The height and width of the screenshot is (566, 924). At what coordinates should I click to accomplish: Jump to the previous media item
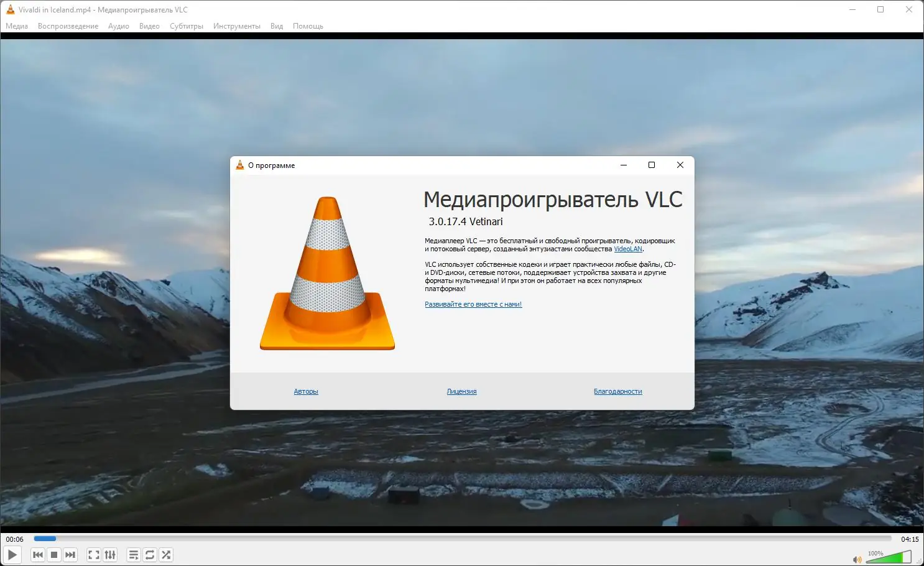tap(38, 555)
